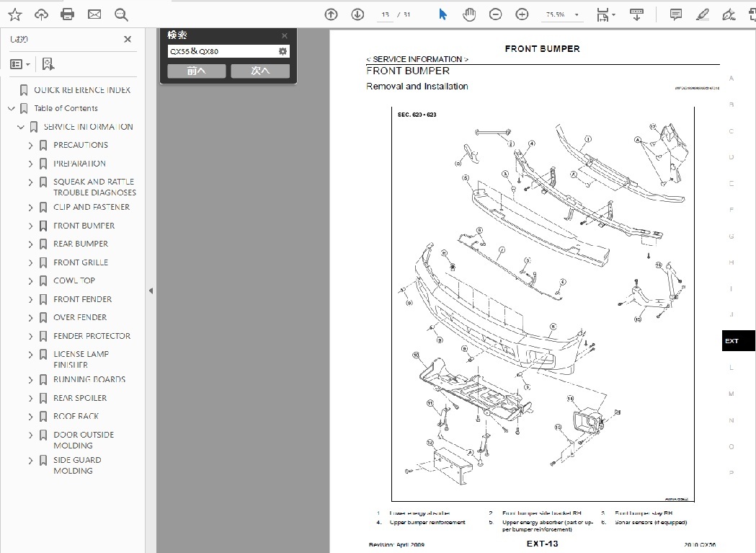Open the REAR SPOILER bookmark
This screenshot has width=756, height=553.
tap(80, 398)
